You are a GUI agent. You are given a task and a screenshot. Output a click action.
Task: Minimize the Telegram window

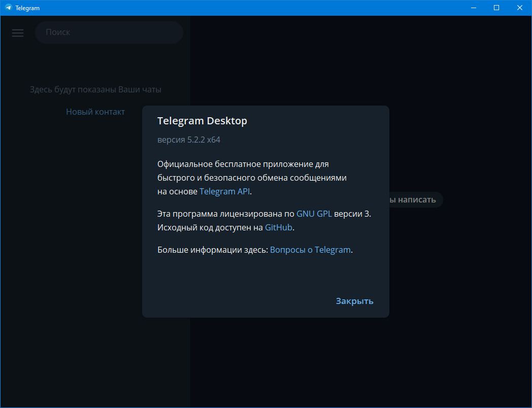click(474, 8)
